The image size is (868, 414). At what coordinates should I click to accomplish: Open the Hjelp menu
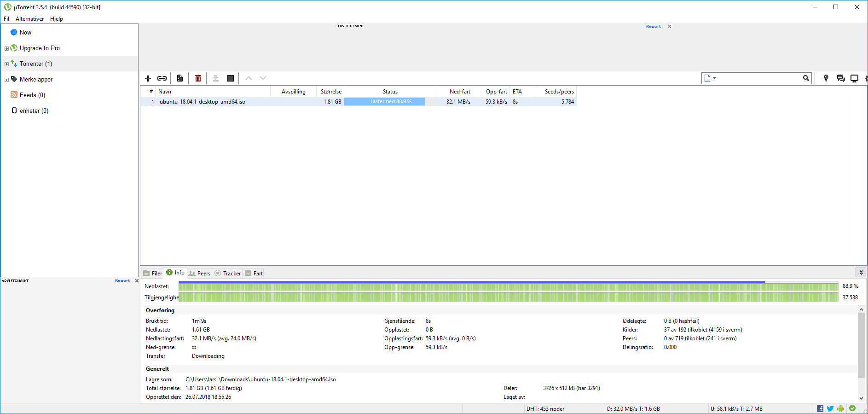[x=57, y=19]
